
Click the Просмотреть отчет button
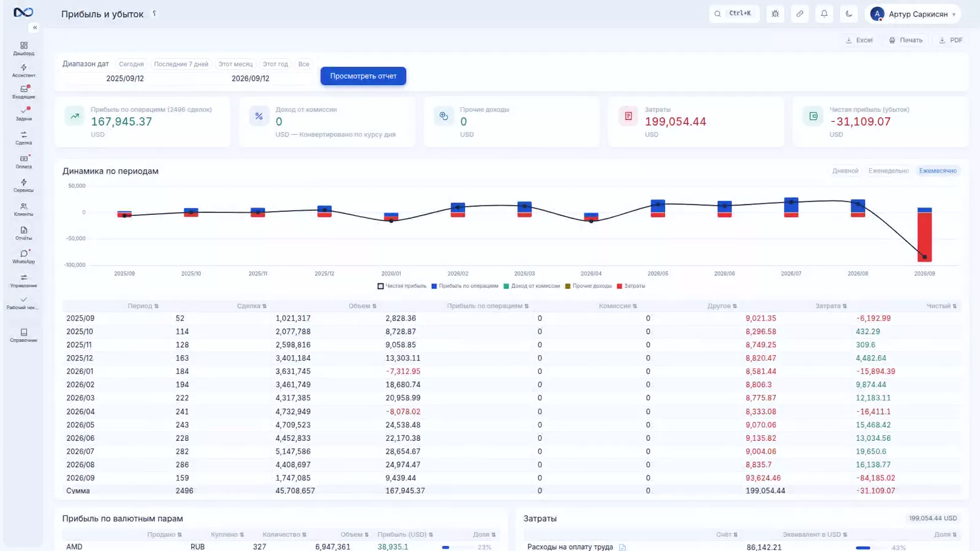pos(363,76)
